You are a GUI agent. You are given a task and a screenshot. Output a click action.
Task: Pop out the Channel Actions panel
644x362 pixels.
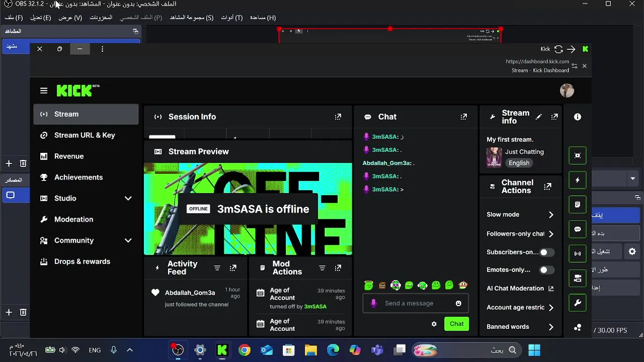tap(548, 187)
